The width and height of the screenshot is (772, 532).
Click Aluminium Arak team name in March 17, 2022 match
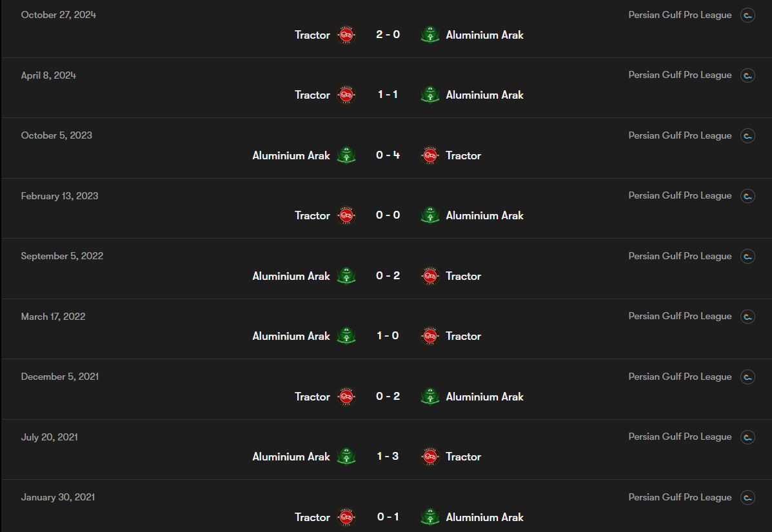[291, 336]
